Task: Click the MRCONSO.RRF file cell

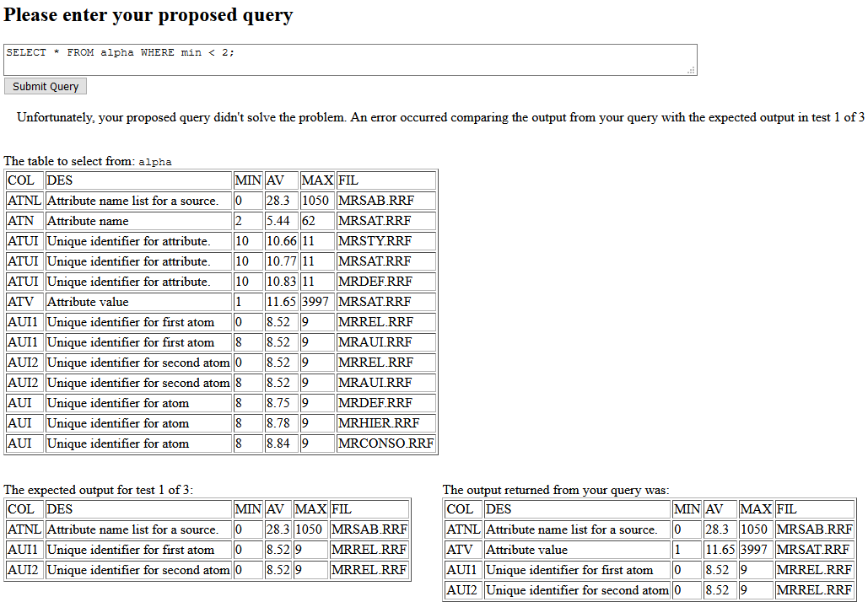Action: coord(385,443)
